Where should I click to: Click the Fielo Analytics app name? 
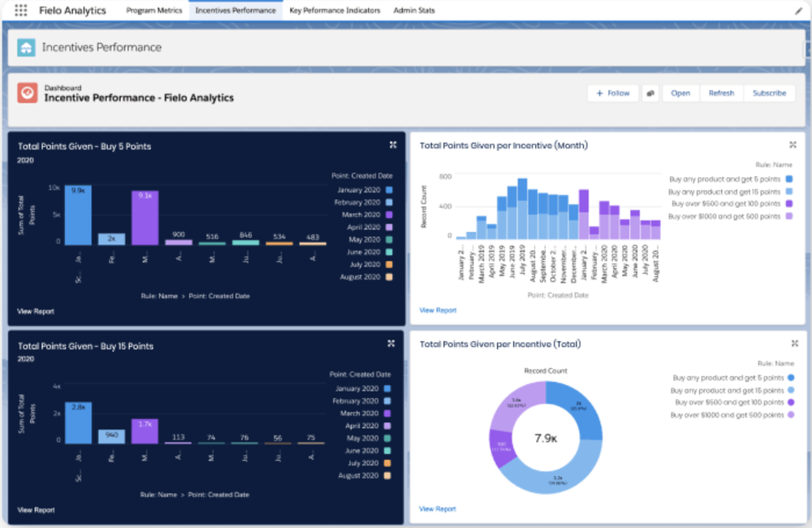pos(72,11)
